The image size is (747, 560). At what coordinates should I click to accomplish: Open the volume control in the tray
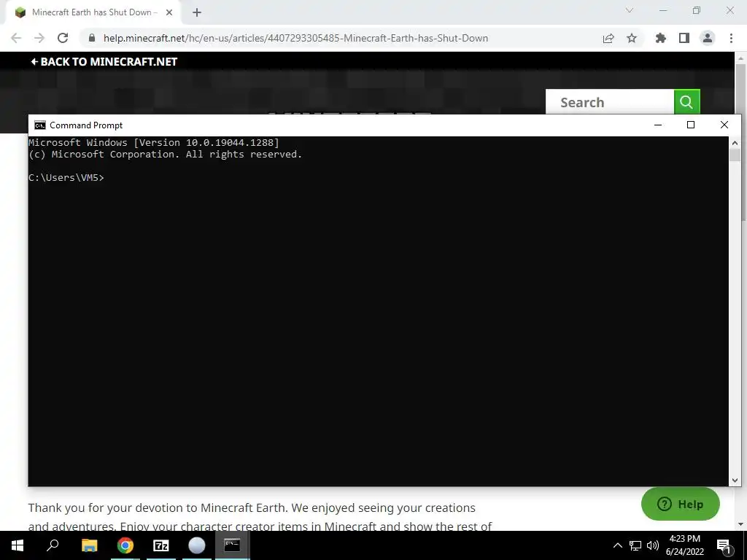click(653, 545)
